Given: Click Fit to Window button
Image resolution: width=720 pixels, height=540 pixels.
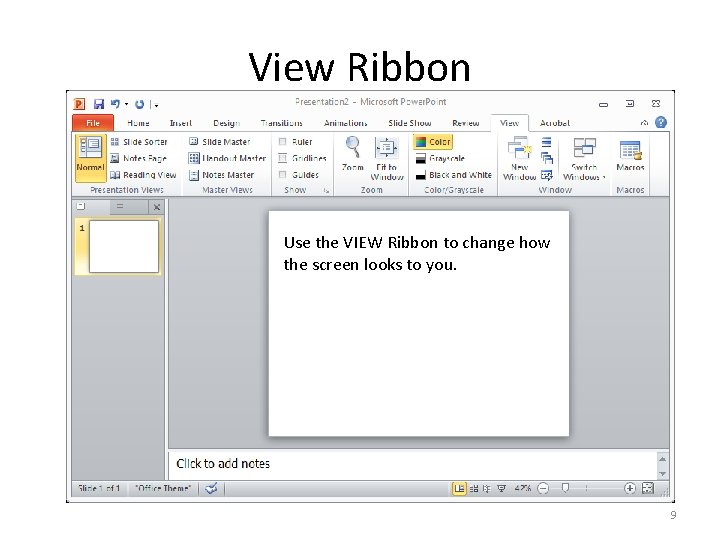Looking at the screenshot, I should 387,158.
